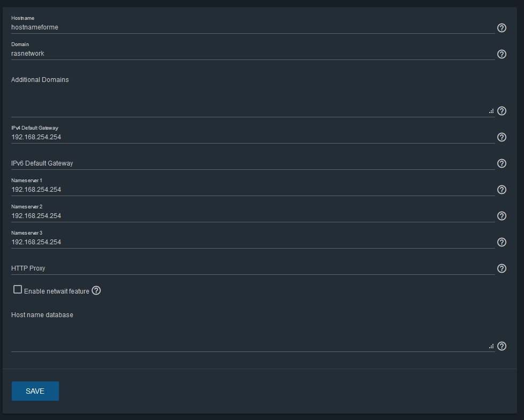Click the HTTP Proxy input field
Image resolution: width=524 pixels, height=420 pixels.
click(253, 268)
